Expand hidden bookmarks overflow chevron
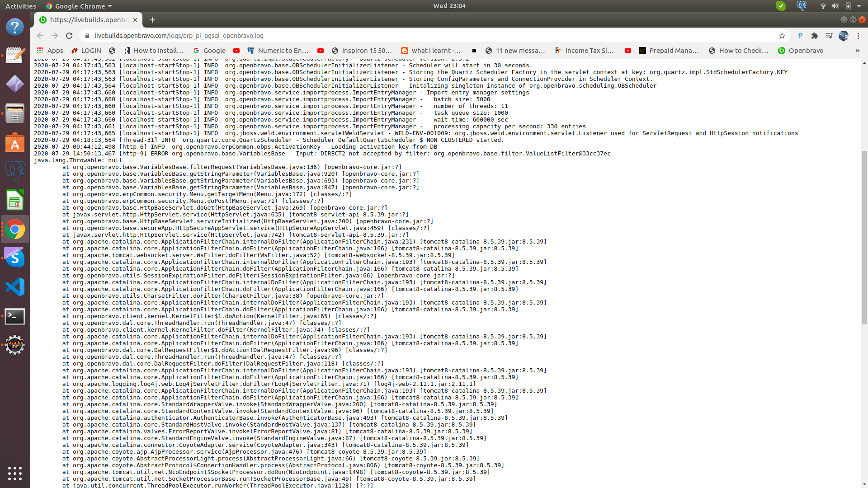 pyautogui.click(x=857, y=51)
